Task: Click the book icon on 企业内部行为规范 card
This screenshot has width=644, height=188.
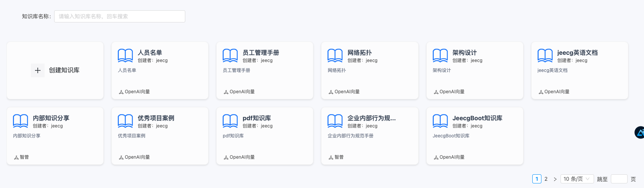Action: pyautogui.click(x=335, y=121)
